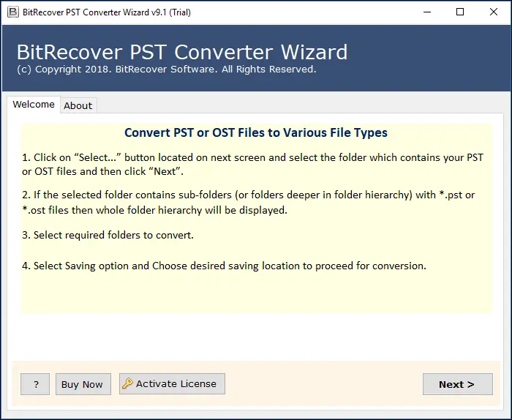The width and height of the screenshot is (512, 420).
Task: Click instruction step 1 about the Select button
Action: click(252, 165)
